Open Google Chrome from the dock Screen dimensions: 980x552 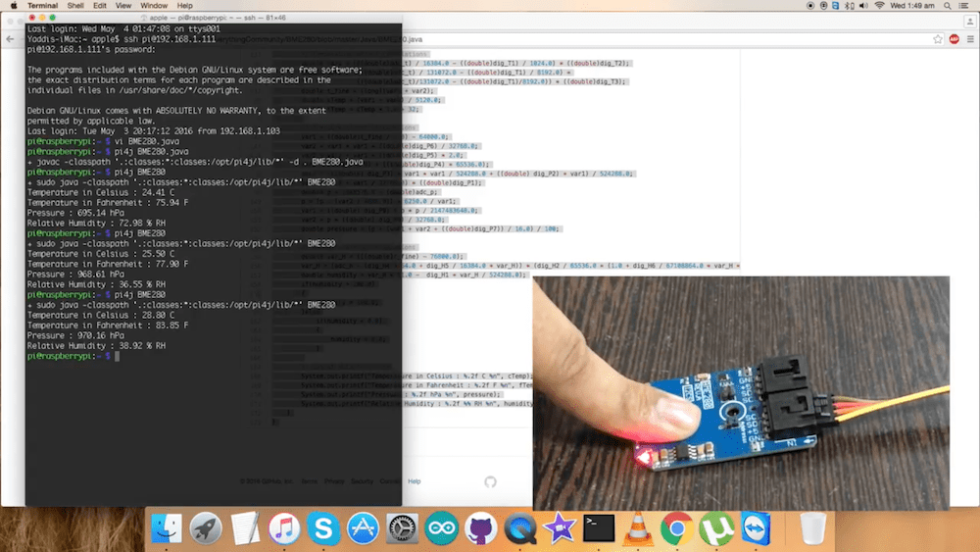(x=677, y=528)
